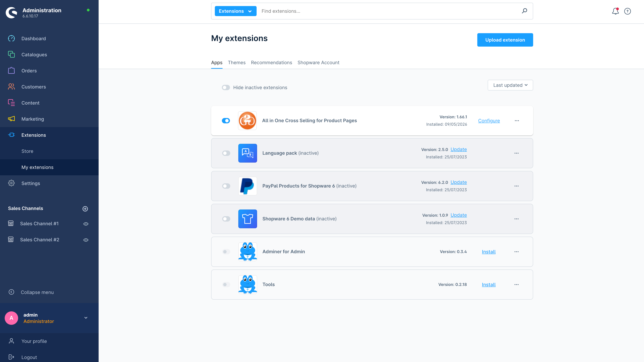The image size is (644, 362).
Task: Click the search magnifier icon
Action: (x=524, y=11)
